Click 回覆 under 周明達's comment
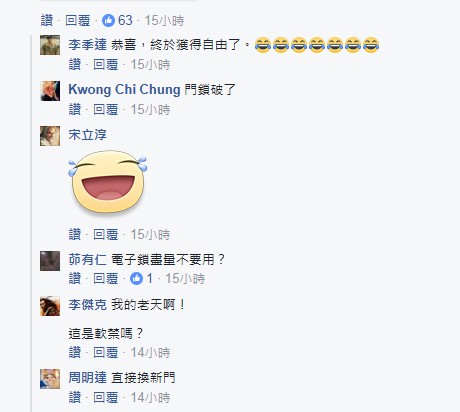Screen dimensions: 460x412 tap(106, 398)
